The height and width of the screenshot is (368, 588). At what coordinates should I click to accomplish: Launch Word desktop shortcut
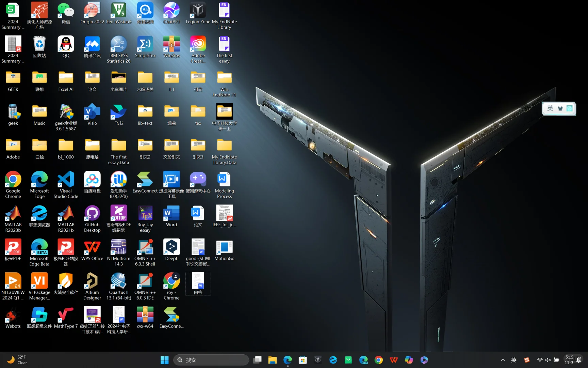[171, 216]
